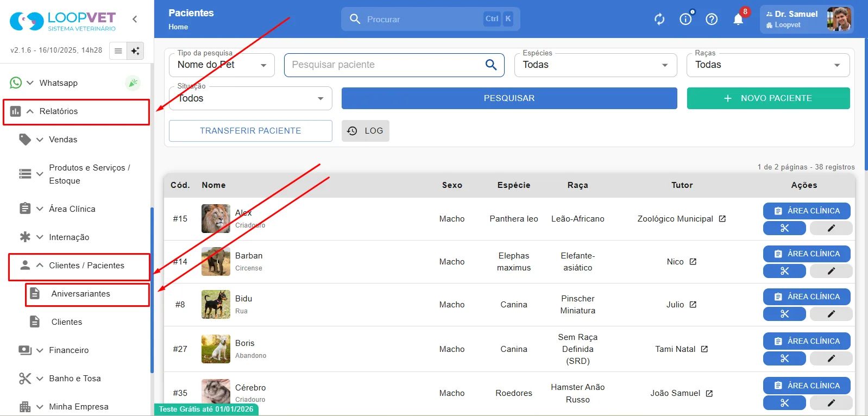This screenshot has height=416, width=868.
Task: Open the info circle icon in header
Action: pyautogui.click(x=685, y=19)
